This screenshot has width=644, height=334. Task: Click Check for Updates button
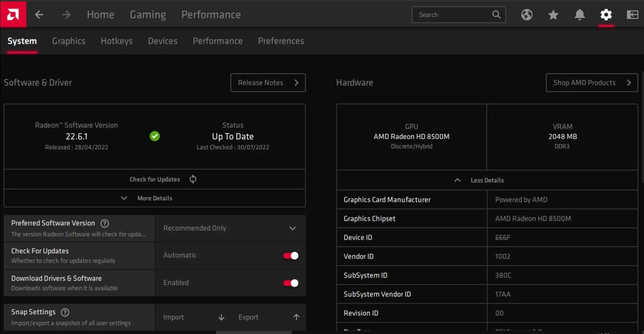[x=155, y=179]
